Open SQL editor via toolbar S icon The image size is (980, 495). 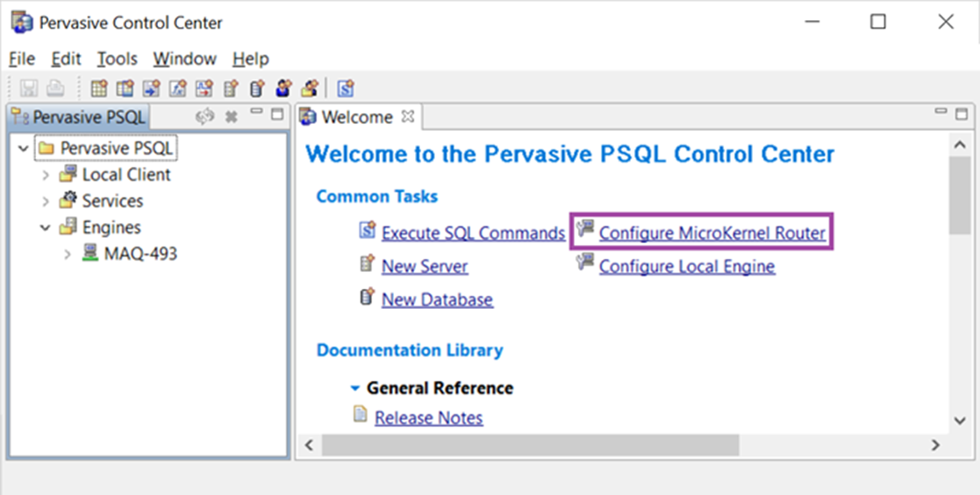coord(346,88)
